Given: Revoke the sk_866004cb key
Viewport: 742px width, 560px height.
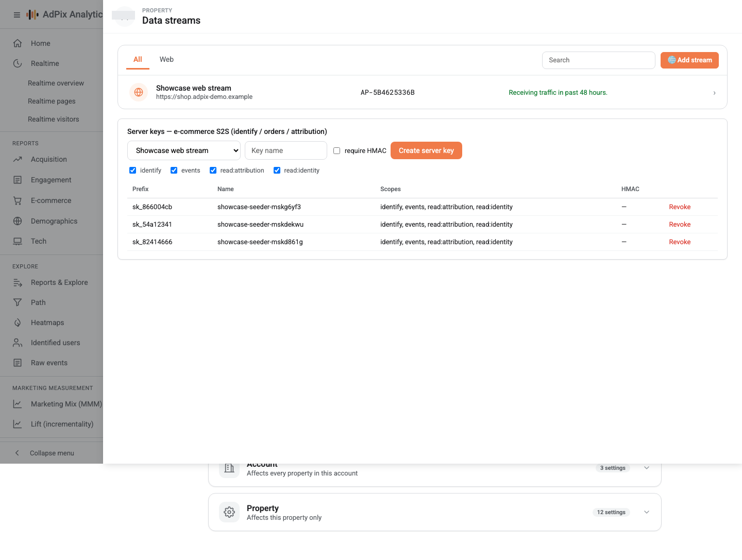Looking at the screenshot, I should point(680,207).
